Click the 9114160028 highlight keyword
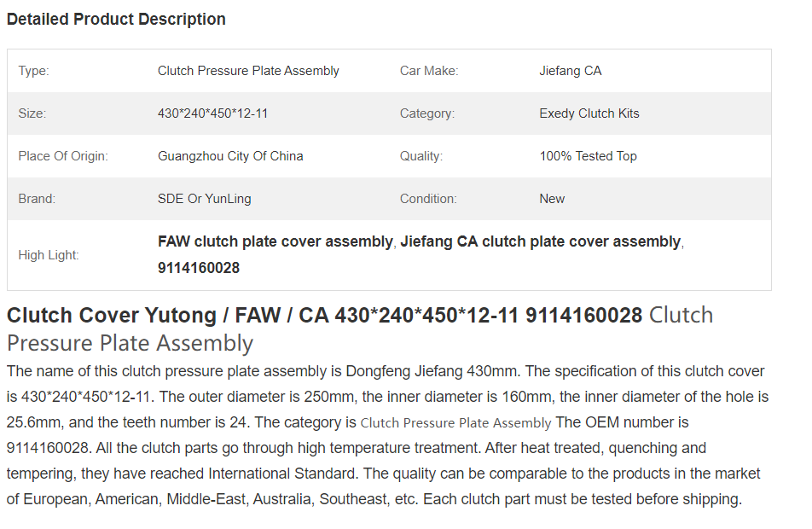The image size is (812, 529). tap(199, 268)
